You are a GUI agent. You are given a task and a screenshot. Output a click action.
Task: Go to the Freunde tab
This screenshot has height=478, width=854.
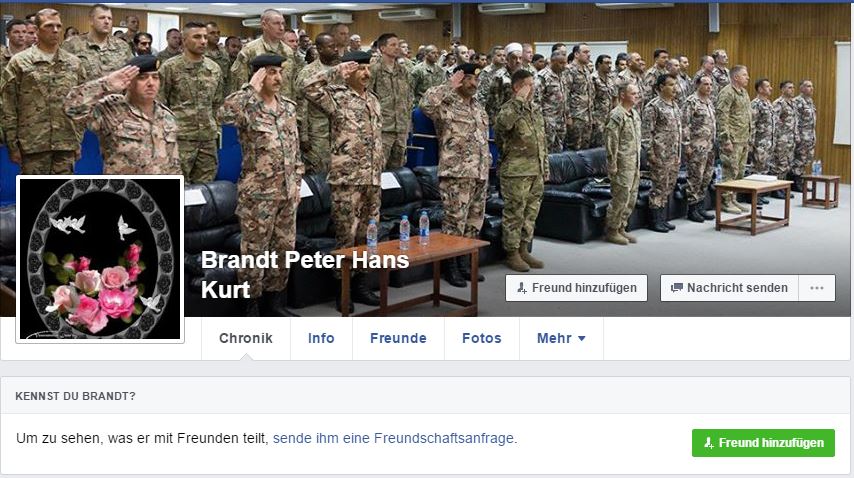(x=398, y=338)
